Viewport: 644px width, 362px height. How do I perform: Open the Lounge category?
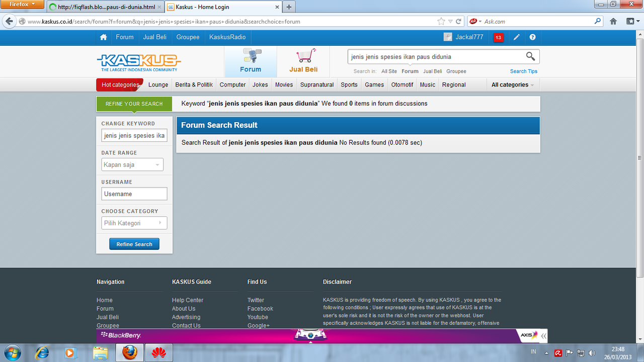(x=158, y=84)
